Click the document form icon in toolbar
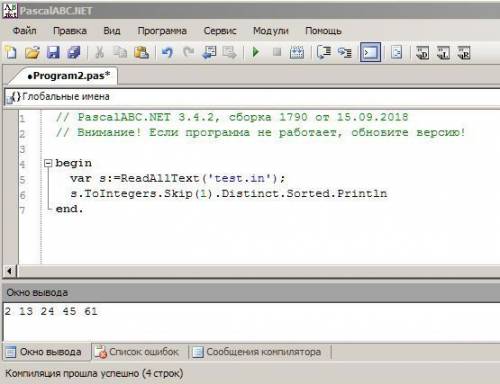The height and width of the screenshot is (384, 500). tap(396, 53)
